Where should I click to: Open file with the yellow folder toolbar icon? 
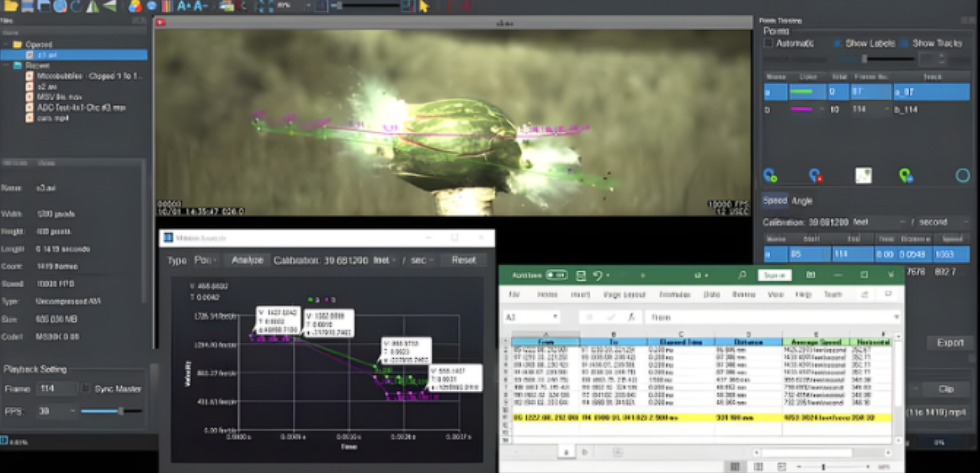[x=10, y=6]
